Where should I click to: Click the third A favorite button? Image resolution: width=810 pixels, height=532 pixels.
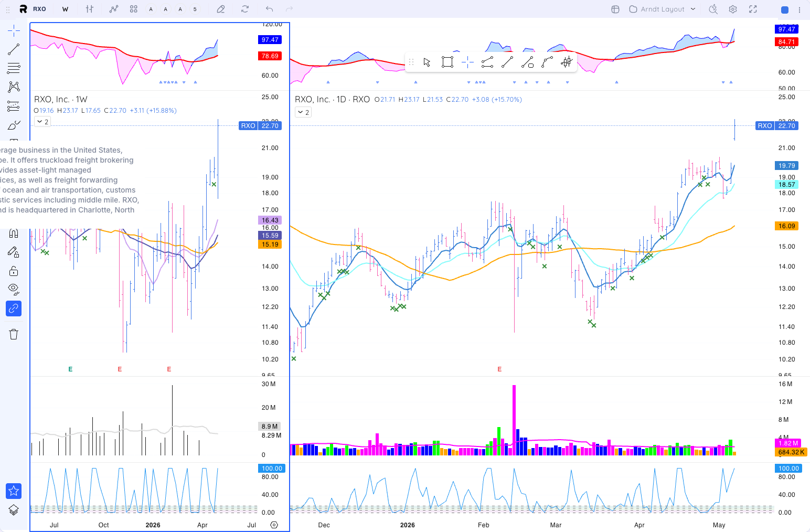click(180, 9)
